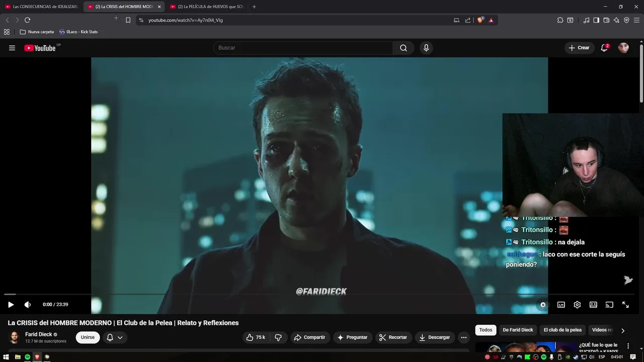Open the Crear create menu

pos(579,48)
